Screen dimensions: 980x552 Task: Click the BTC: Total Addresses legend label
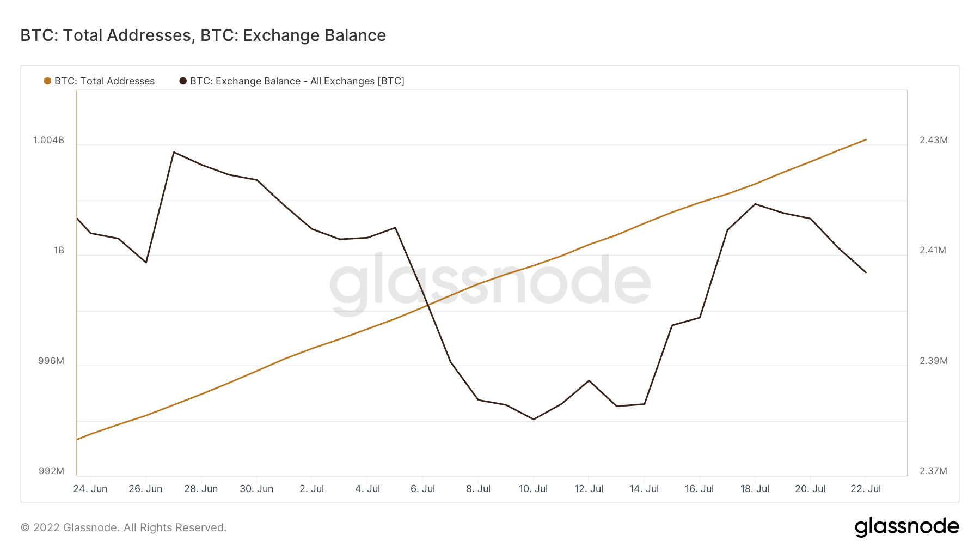(105, 81)
